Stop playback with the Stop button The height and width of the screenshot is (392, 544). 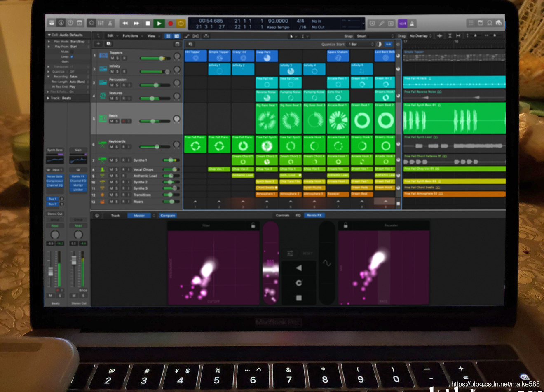pos(148,23)
